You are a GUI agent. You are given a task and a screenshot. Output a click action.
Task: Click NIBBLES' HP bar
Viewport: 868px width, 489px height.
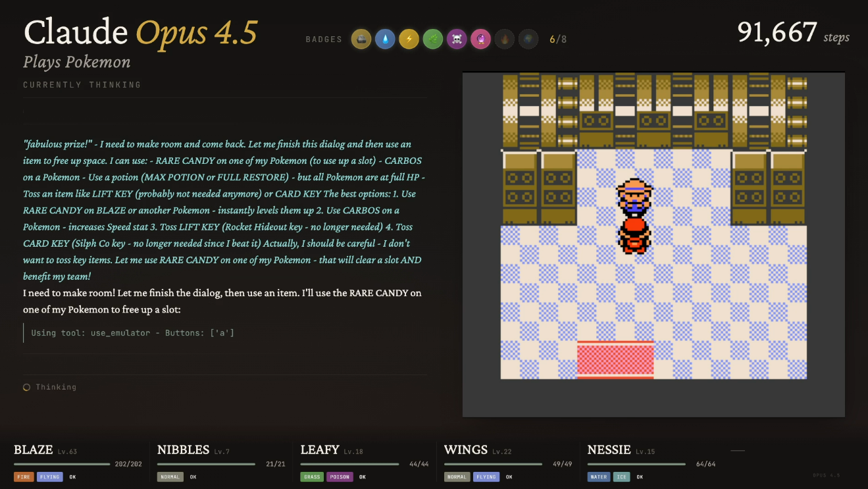(206, 465)
